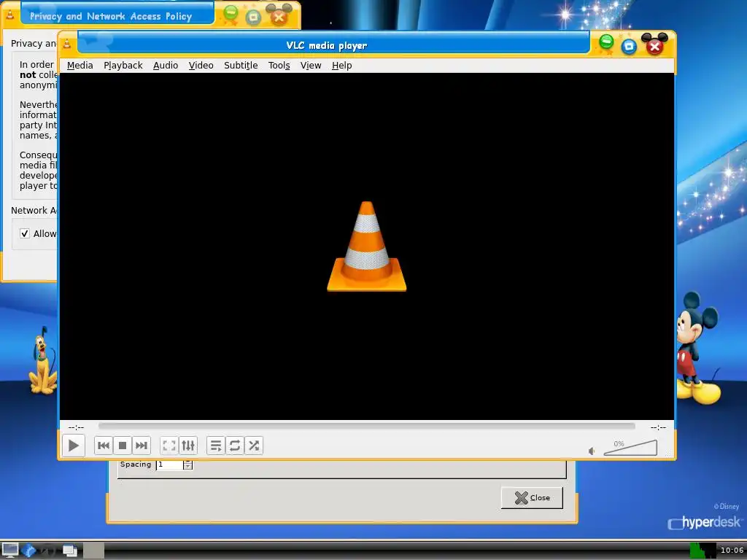Click the Spacing value input field
The width and height of the screenshot is (747, 560).
pos(170,464)
